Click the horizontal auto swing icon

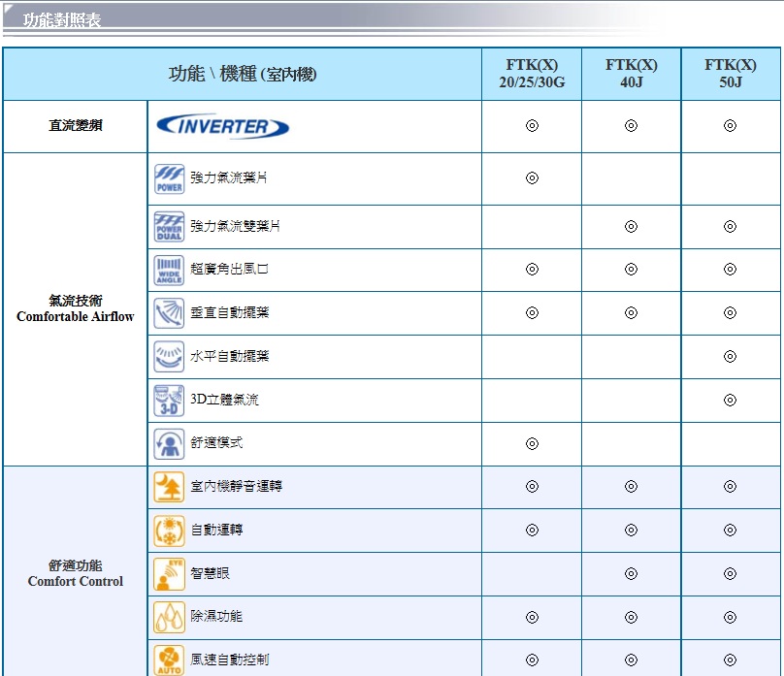169,357
